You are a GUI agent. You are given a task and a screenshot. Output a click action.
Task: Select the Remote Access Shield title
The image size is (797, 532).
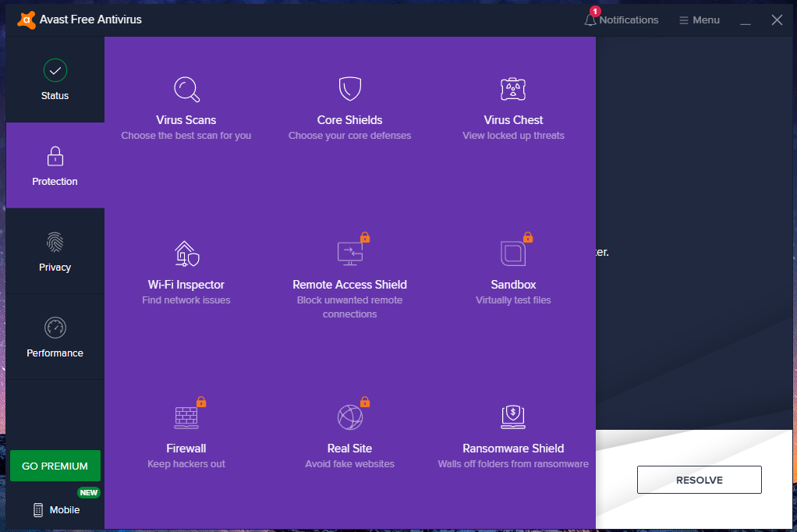349,285
